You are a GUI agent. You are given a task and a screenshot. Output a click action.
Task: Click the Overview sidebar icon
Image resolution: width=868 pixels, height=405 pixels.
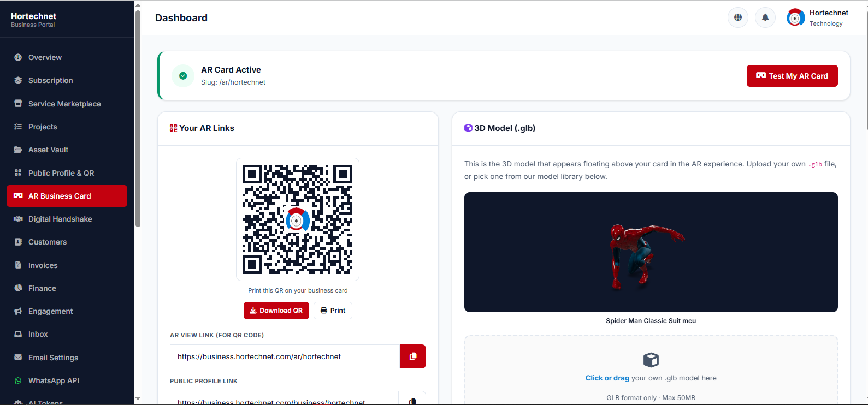pyautogui.click(x=18, y=57)
